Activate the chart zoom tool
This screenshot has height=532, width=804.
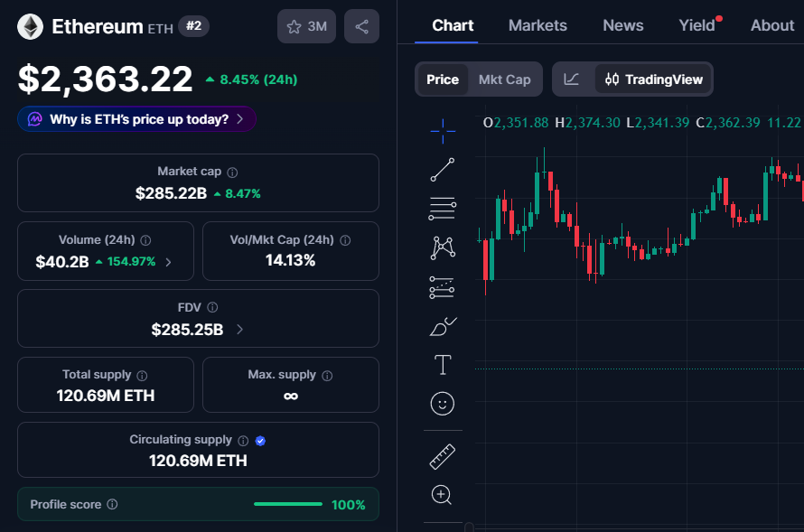442,495
